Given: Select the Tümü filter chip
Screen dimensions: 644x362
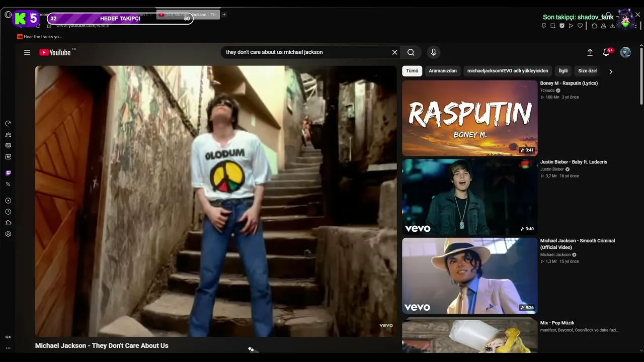Looking at the screenshot, I should coord(412,71).
